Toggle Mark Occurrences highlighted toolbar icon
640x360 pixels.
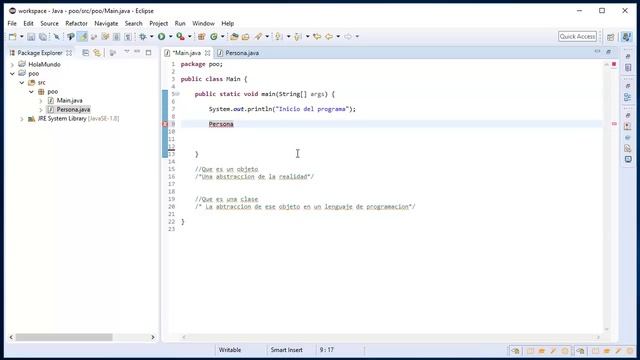pyautogui.click(x=83, y=37)
